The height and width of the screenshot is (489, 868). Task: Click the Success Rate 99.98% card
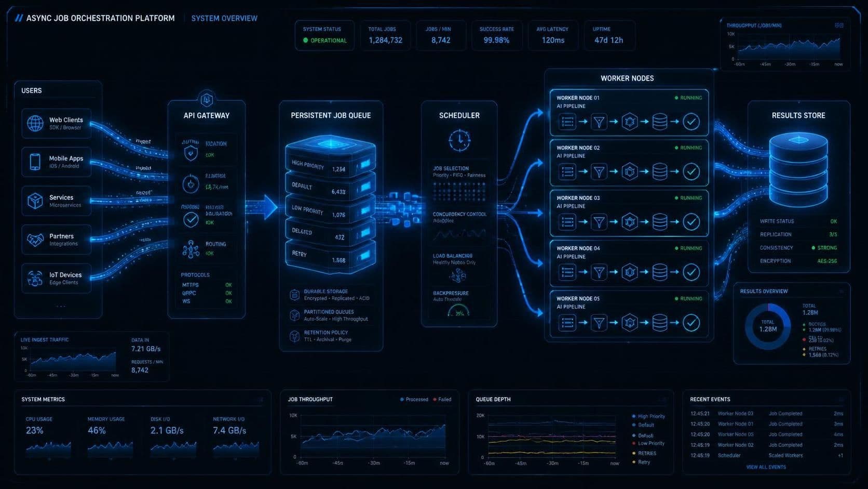click(x=496, y=35)
